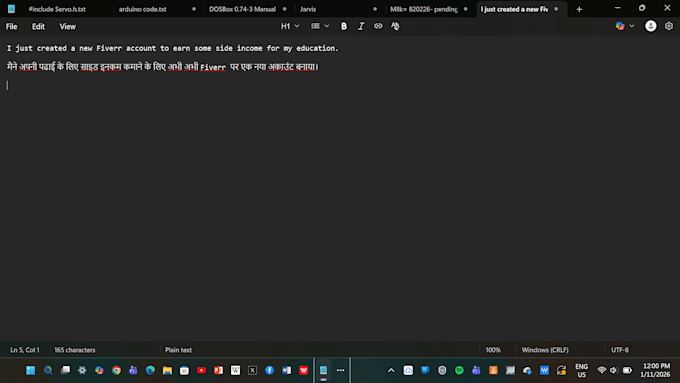680x383 pixels.
Task: Open the H1 heading style dropdown
Action: (x=290, y=26)
